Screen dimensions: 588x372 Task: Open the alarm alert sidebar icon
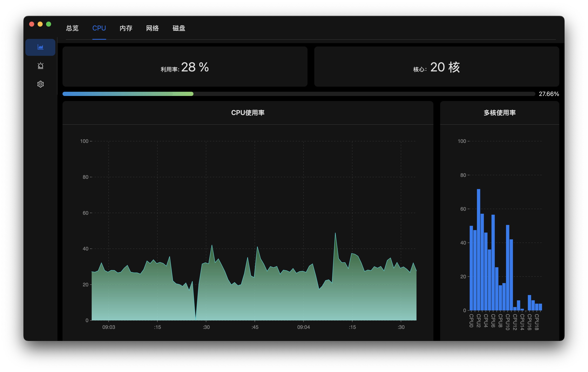pos(40,66)
